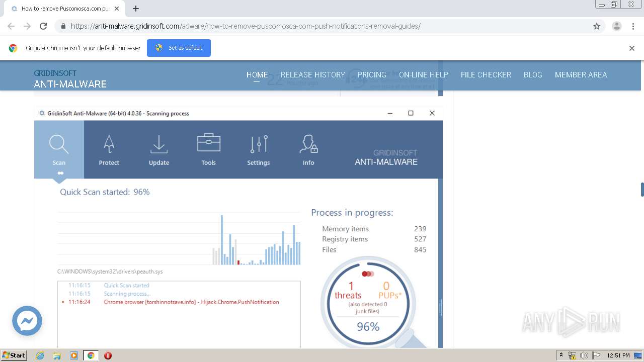Click the scanned file path peauth.sys
The image size is (644, 362).
point(110,271)
